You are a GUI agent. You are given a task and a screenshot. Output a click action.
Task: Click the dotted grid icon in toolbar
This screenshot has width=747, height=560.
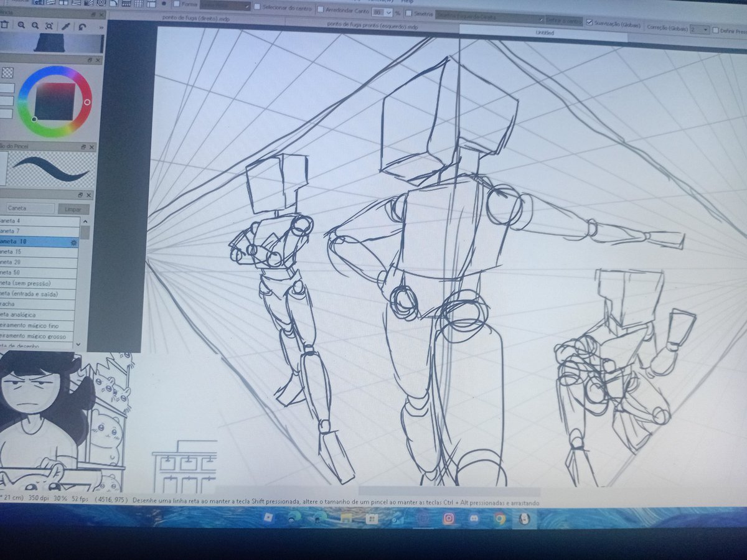coord(138,3)
